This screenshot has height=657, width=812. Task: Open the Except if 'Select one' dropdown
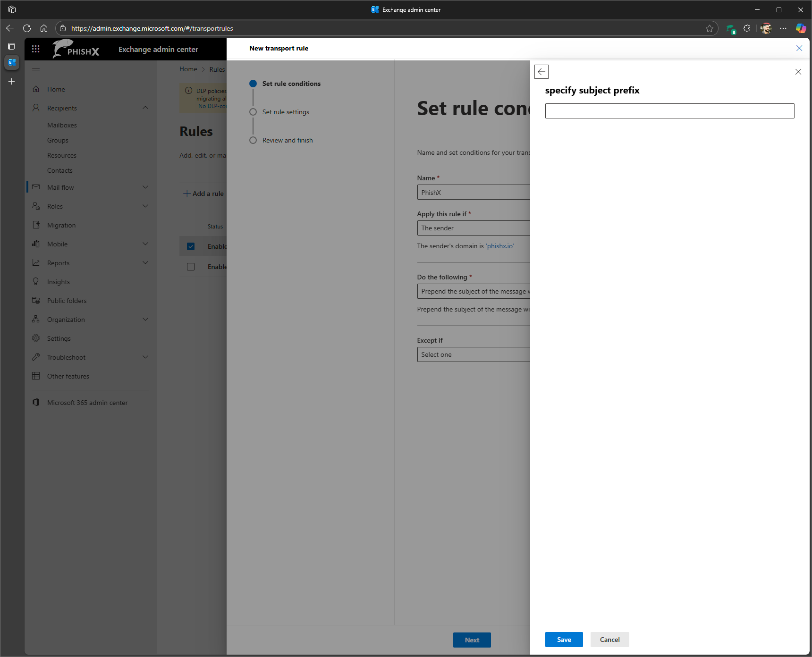(474, 354)
